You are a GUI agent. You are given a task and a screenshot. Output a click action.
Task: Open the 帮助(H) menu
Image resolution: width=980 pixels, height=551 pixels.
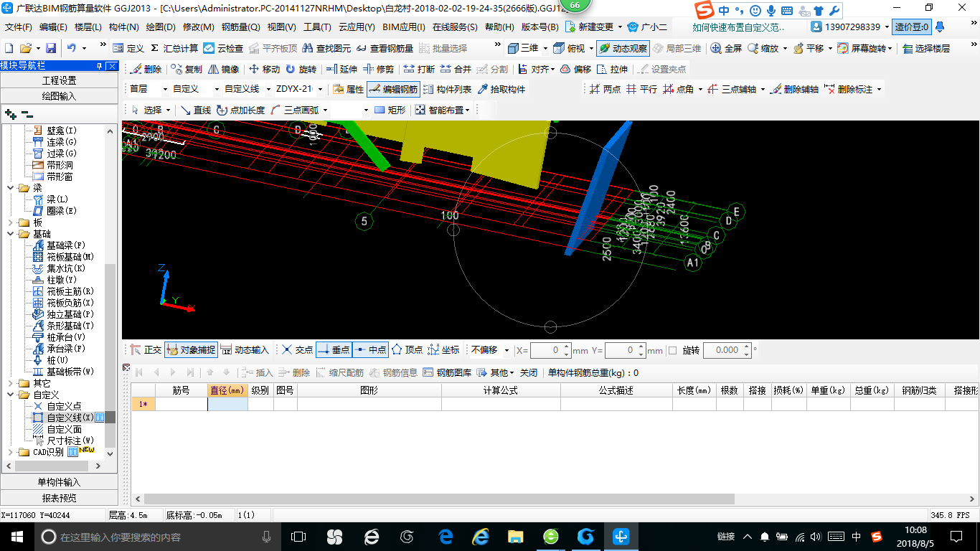[x=500, y=27]
